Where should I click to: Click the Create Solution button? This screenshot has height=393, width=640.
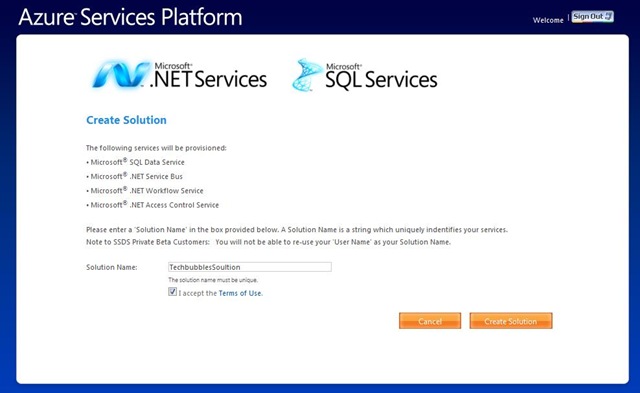point(511,321)
